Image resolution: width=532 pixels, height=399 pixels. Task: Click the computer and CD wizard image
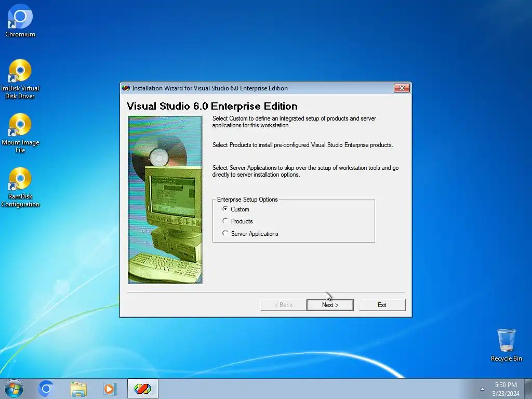pyautogui.click(x=165, y=199)
